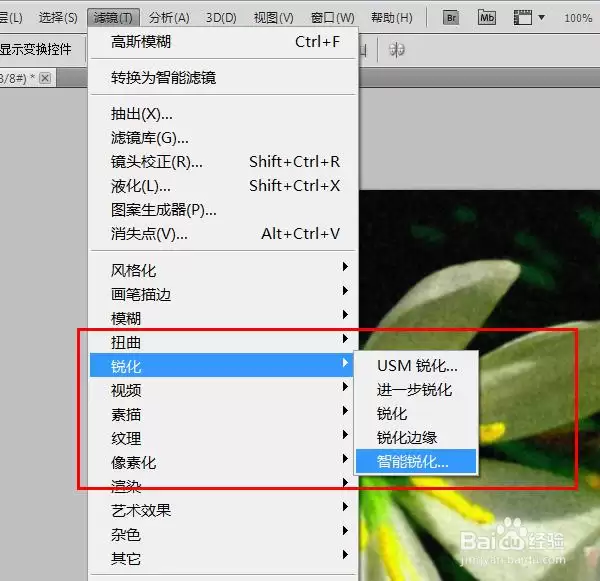Select USM 锐化 in the submenu
This screenshot has height=581, width=600.
tap(416, 366)
